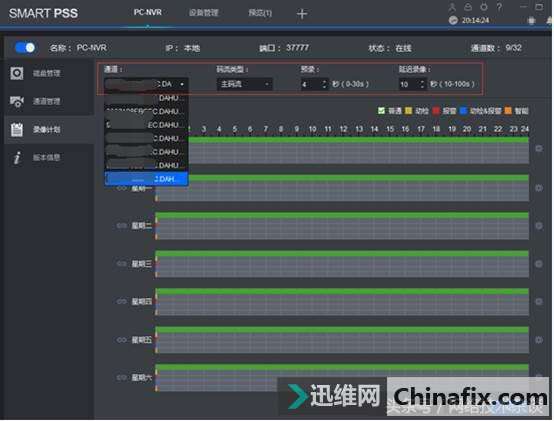Add new tab with plus icon
554x421 pixels.
pyautogui.click(x=302, y=14)
